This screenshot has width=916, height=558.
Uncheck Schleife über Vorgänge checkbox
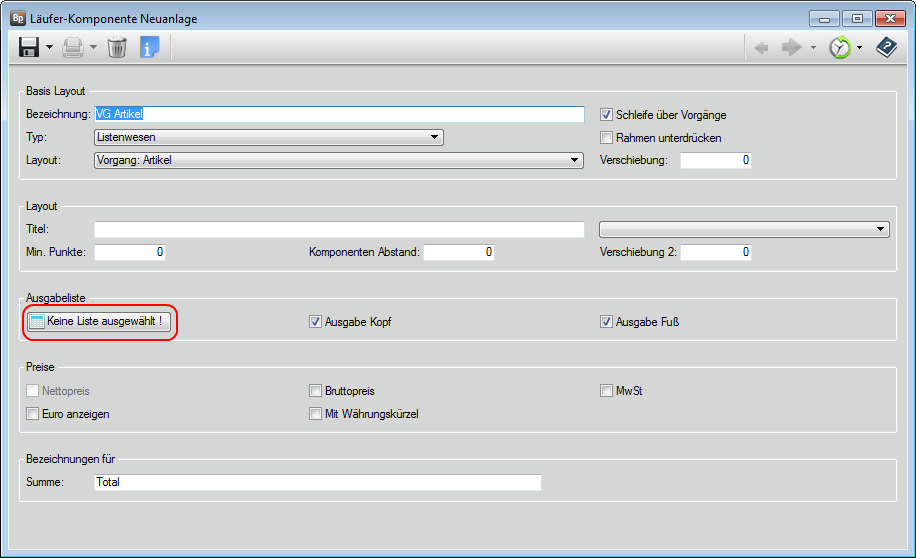(x=606, y=115)
